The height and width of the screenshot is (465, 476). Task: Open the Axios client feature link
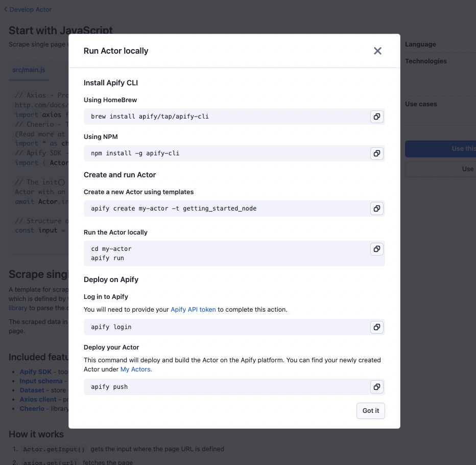[38, 399]
